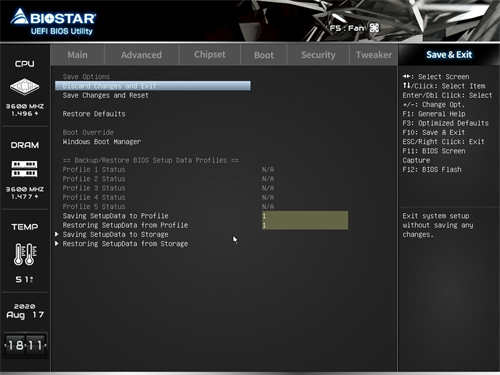
Task: Click the DRAM memory module icon
Action: coord(25,169)
